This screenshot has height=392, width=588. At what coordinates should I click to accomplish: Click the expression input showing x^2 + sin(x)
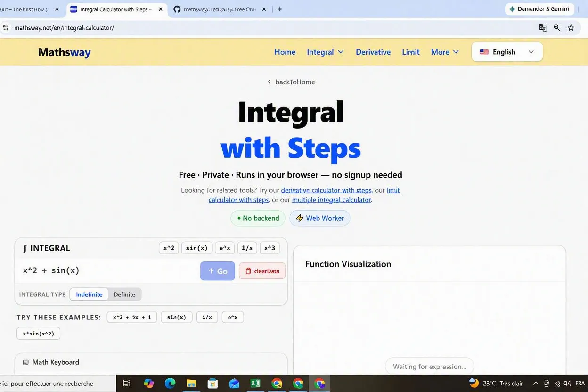108,270
